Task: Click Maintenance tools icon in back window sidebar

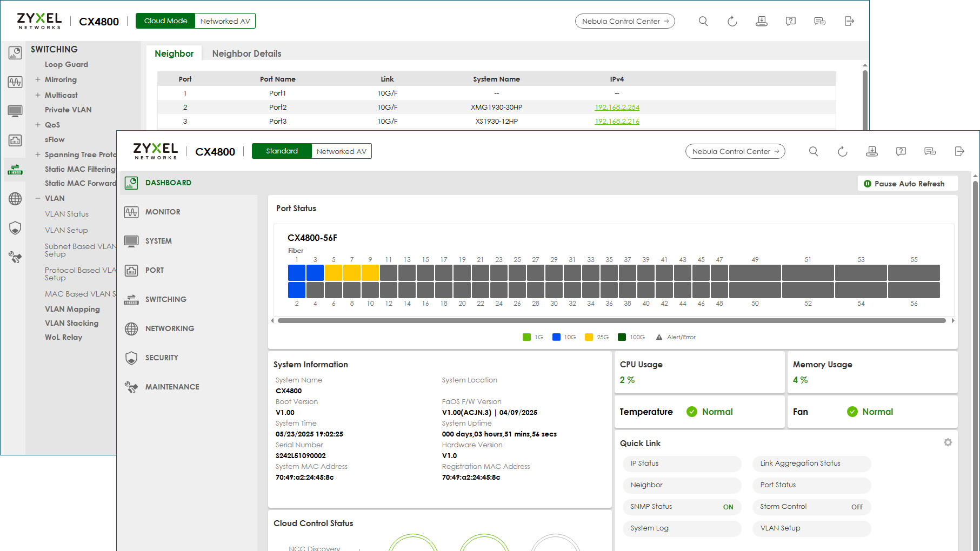Action: 15,257
